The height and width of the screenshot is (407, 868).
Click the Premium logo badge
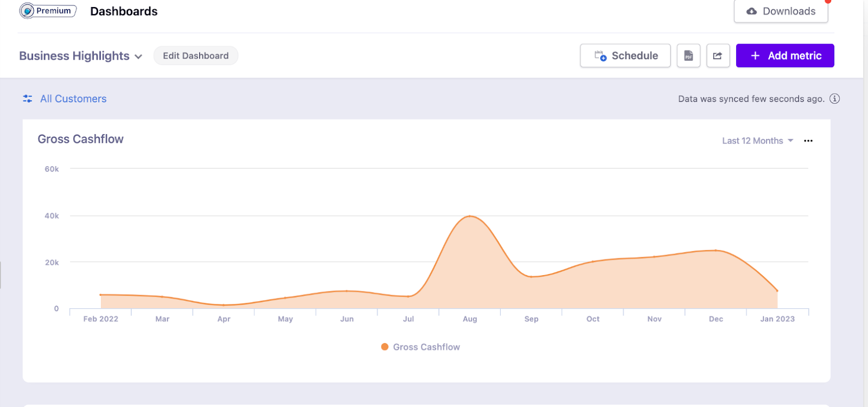(x=48, y=11)
